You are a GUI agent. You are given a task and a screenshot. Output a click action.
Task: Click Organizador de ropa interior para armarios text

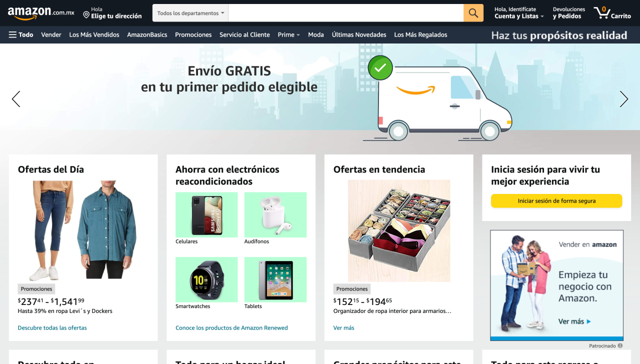[392, 311]
